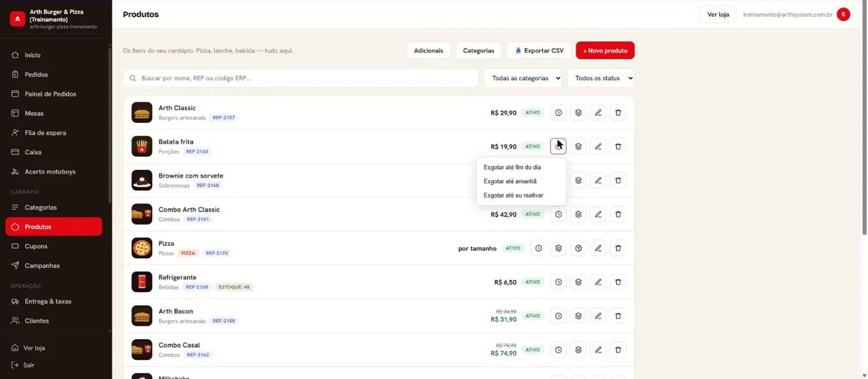The height and width of the screenshot is (379, 868).
Task: Open the Caixa section
Action: tap(54, 153)
